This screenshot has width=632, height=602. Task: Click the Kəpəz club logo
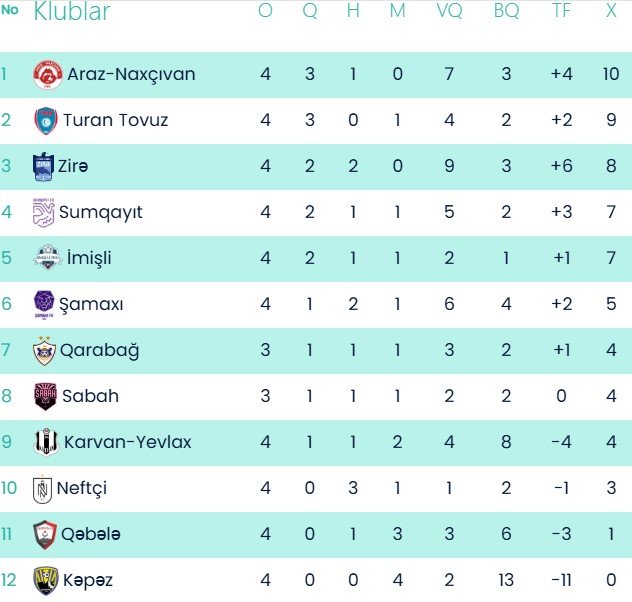[x=46, y=581]
